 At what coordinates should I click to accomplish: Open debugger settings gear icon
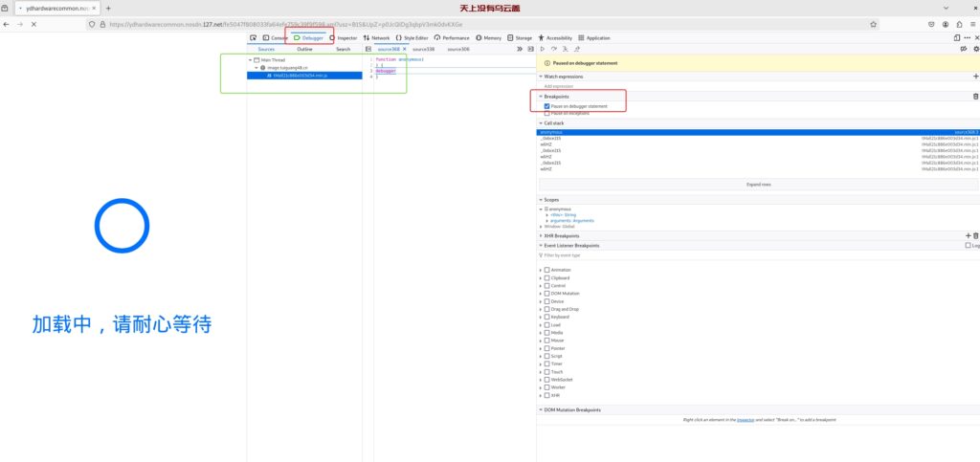point(976,49)
